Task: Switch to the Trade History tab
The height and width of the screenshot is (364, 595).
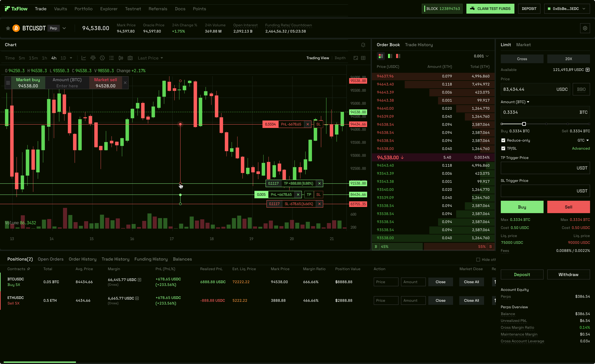Action: (x=419, y=45)
